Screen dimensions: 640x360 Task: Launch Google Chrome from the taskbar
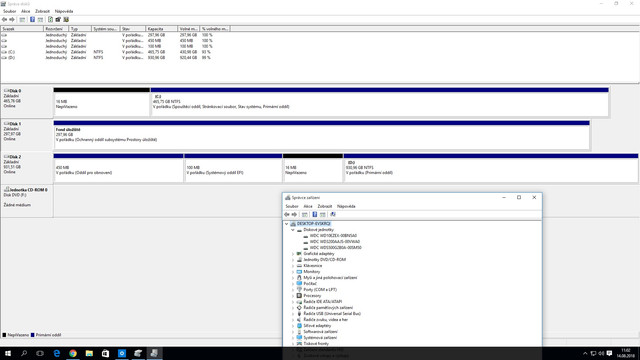73,353
